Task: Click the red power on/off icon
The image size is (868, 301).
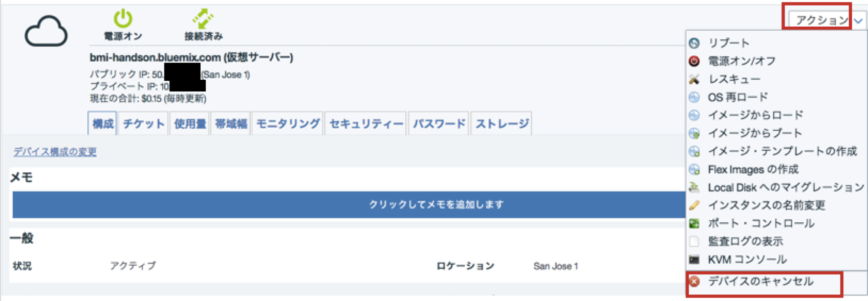Action: (695, 61)
